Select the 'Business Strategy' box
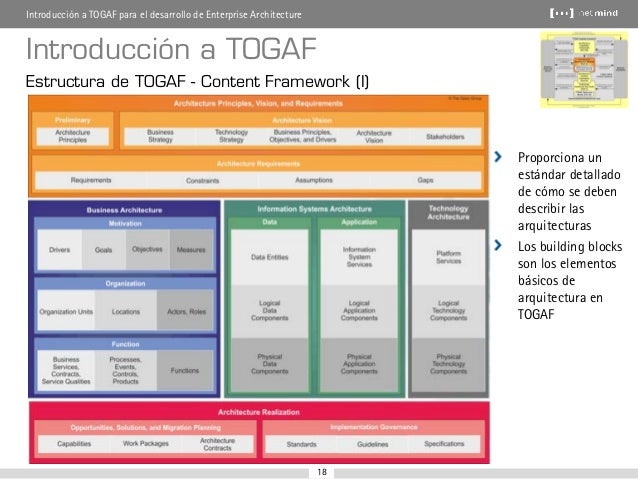Image resolution: width=638 pixels, height=479 pixels. pyautogui.click(x=160, y=136)
